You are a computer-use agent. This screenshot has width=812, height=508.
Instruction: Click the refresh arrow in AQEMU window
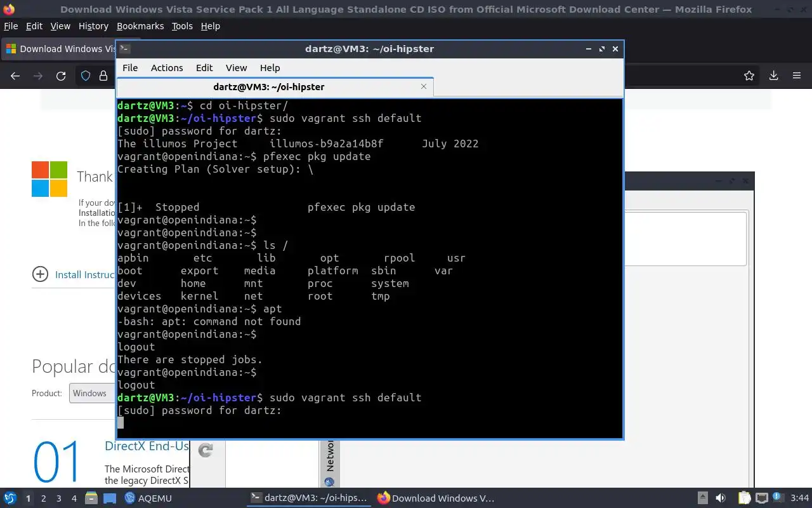[x=206, y=450]
